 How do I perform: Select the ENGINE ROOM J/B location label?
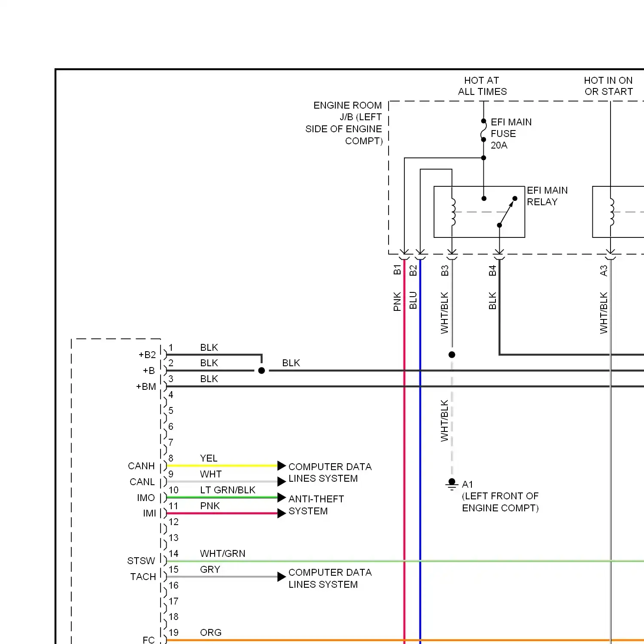[343, 123]
